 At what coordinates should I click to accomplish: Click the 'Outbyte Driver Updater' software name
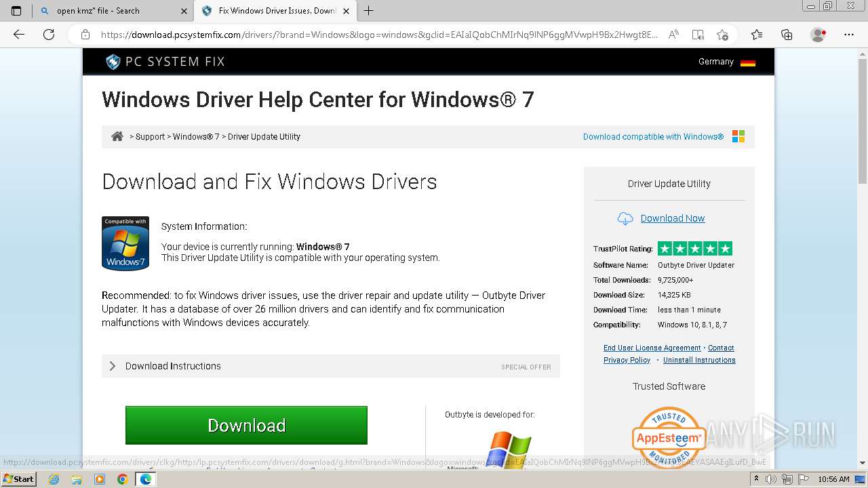click(696, 265)
